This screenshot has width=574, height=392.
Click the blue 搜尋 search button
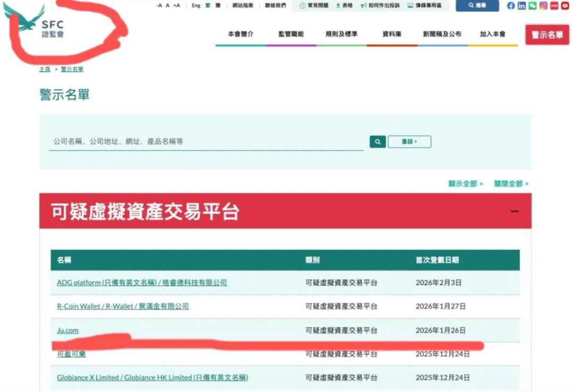tap(477, 5)
